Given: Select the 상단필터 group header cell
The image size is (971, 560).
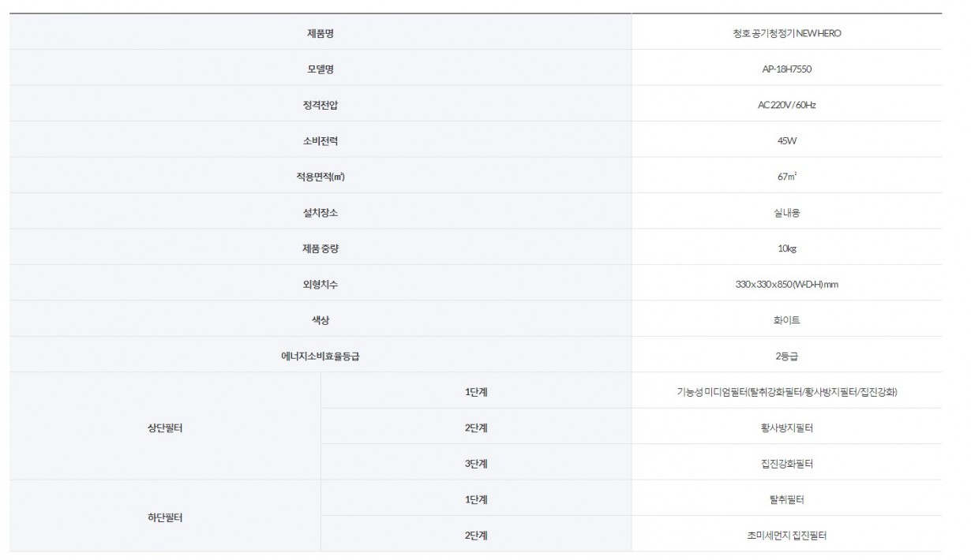Looking at the screenshot, I should (165, 427).
